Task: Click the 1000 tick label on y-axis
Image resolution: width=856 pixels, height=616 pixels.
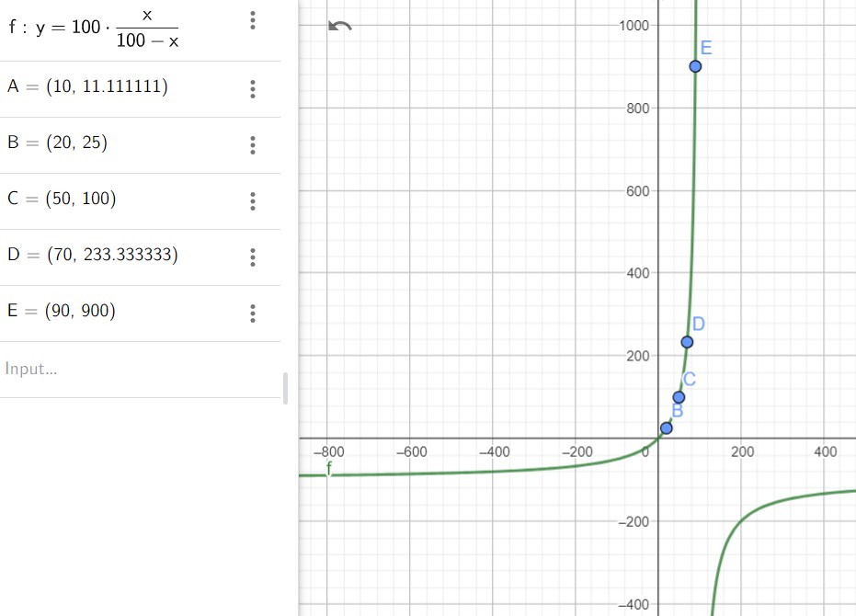Action: tap(633, 26)
